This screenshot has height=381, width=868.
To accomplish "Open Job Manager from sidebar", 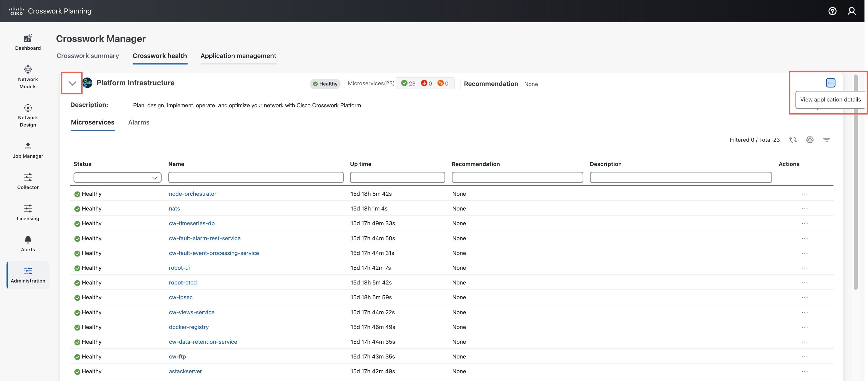I will (x=28, y=150).
